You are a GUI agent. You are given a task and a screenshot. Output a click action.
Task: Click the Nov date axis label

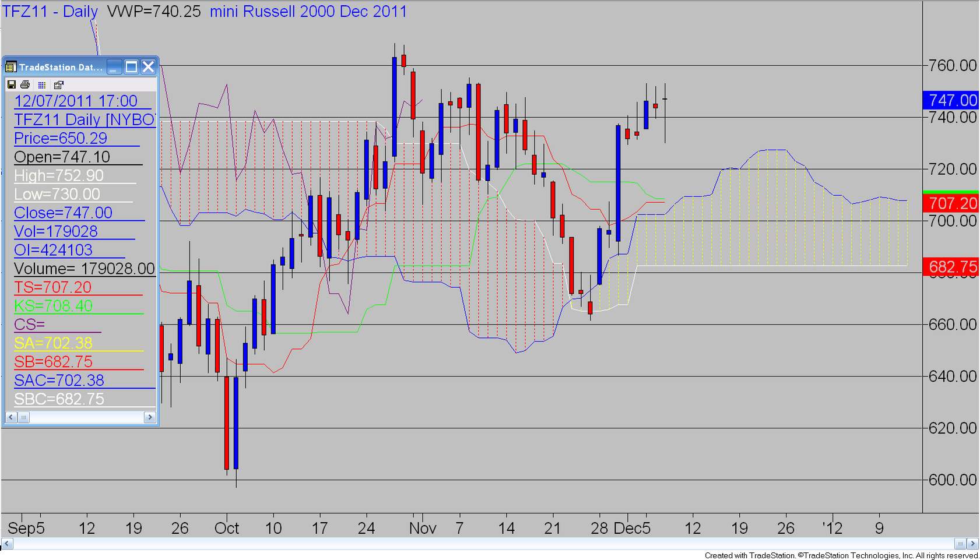(x=423, y=529)
